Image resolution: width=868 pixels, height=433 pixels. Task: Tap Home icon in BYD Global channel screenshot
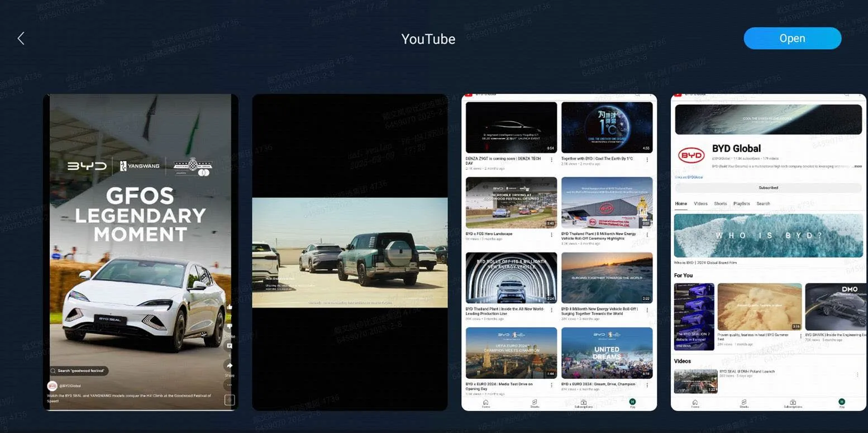(695, 403)
